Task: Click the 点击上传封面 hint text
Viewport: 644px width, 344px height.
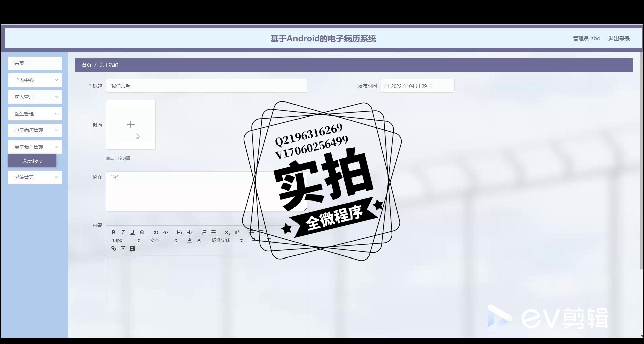Action: click(x=118, y=158)
